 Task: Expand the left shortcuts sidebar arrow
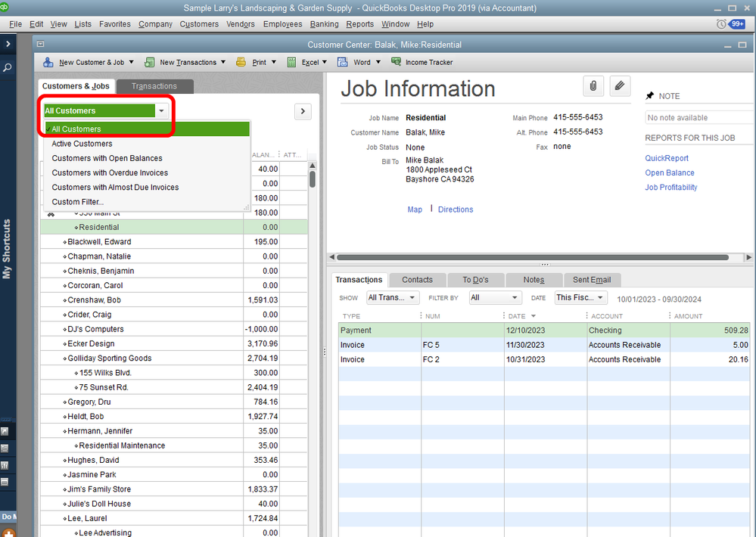coord(8,44)
